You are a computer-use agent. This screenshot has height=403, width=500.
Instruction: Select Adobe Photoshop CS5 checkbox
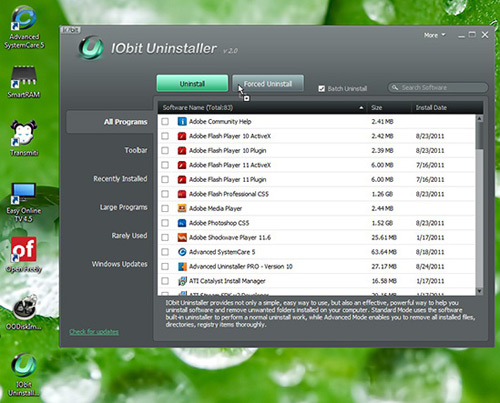pos(165,223)
